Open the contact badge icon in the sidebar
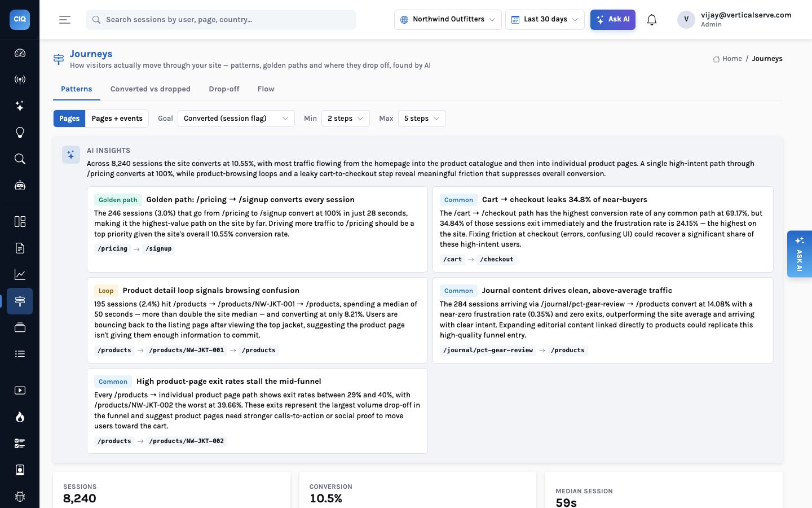The height and width of the screenshot is (508, 812). click(20, 470)
